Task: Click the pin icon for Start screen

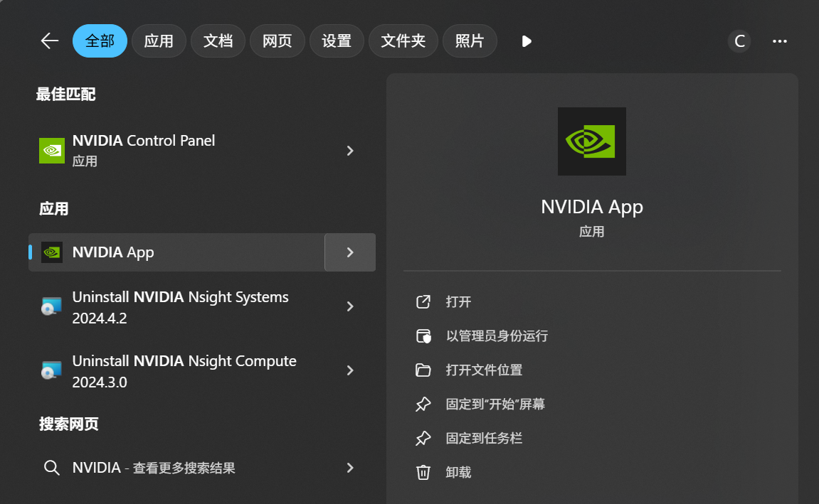Action: point(423,404)
